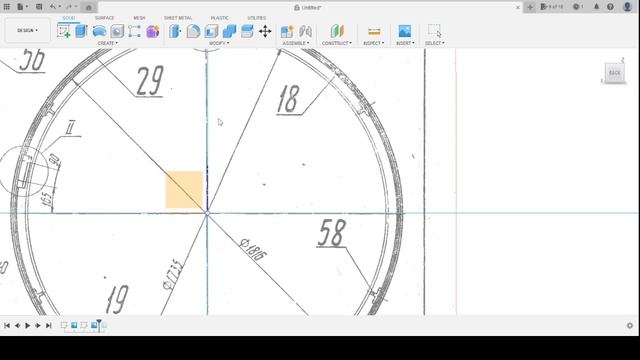640x360 pixels.
Task: Expand the CREATE menu
Action: coord(108,43)
